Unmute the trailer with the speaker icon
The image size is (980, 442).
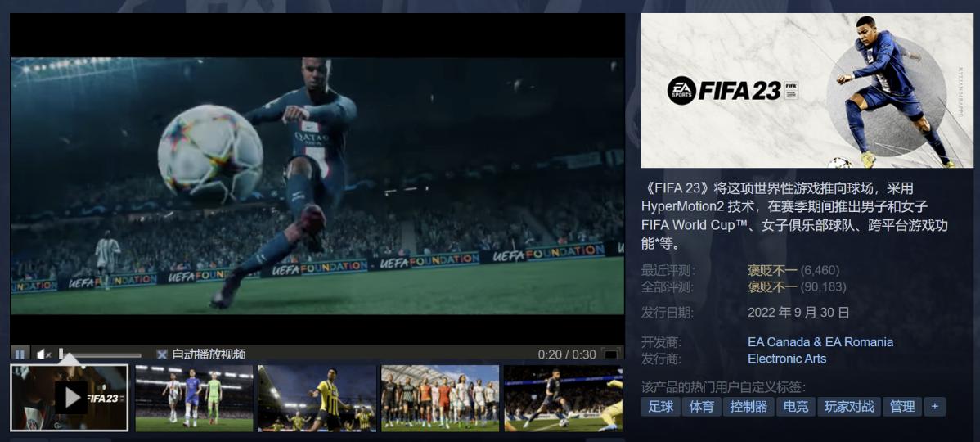click(x=43, y=354)
